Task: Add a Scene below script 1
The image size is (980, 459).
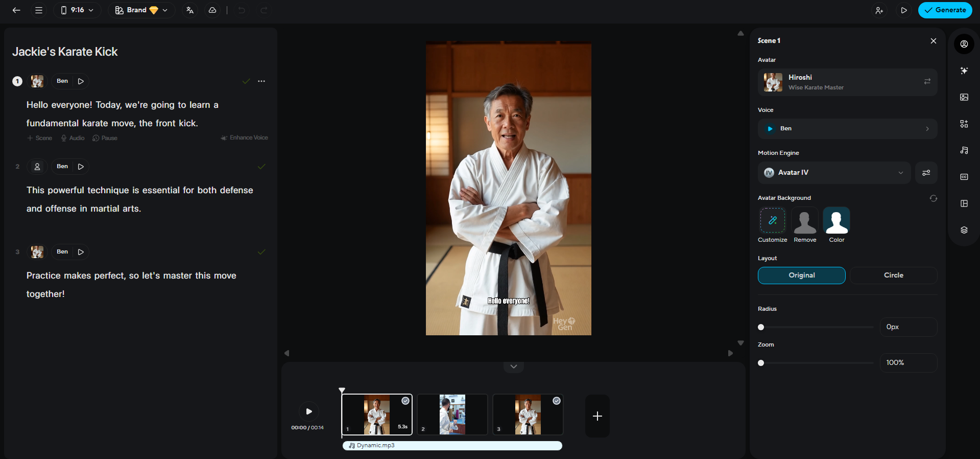Action: pyautogui.click(x=40, y=138)
